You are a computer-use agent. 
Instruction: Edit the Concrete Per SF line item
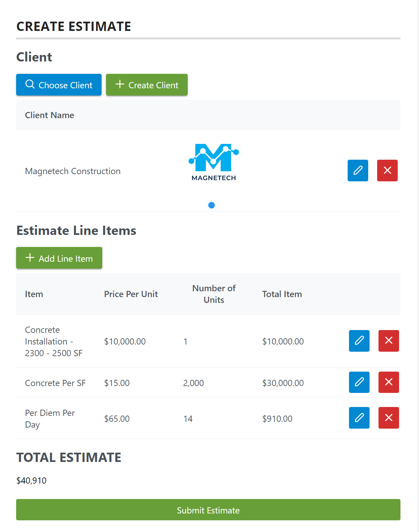pyautogui.click(x=359, y=382)
